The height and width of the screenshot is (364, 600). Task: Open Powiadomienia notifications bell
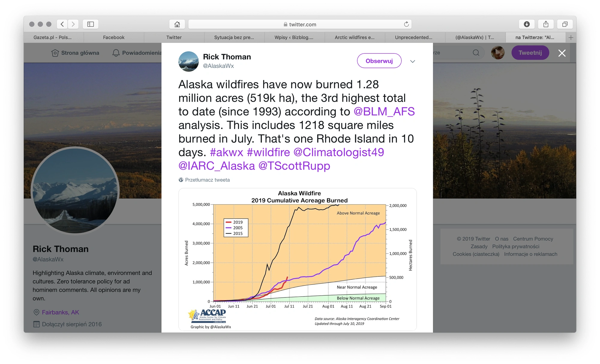(116, 53)
